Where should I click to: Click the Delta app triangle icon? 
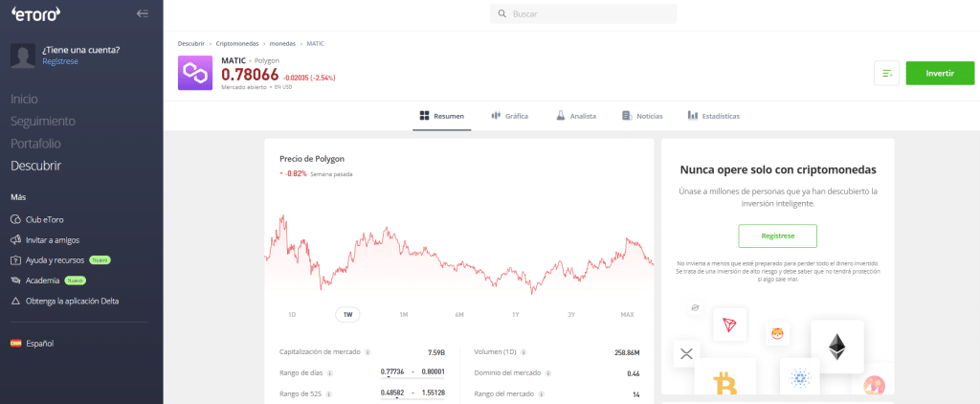tap(15, 301)
